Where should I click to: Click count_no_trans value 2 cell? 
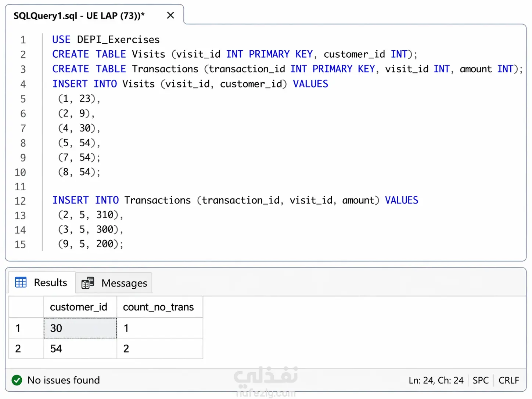(x=160, y=349)
